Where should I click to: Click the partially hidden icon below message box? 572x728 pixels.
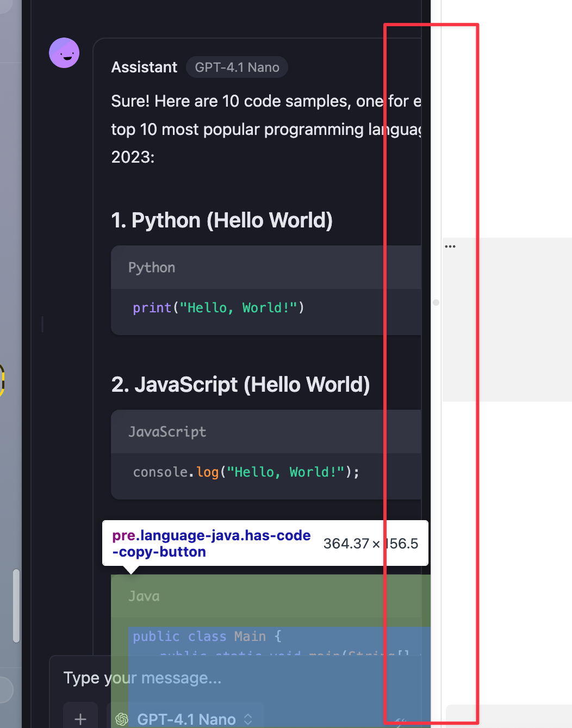pos(401,723)
